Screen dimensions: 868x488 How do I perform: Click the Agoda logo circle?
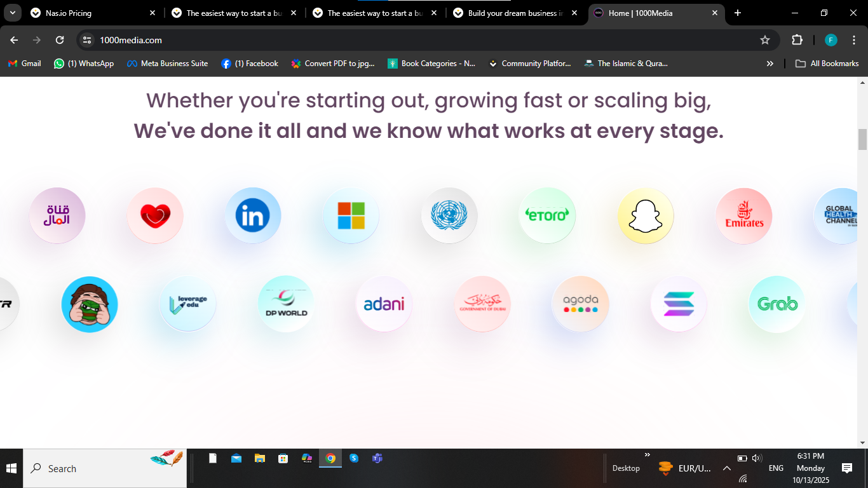(580, 304)
